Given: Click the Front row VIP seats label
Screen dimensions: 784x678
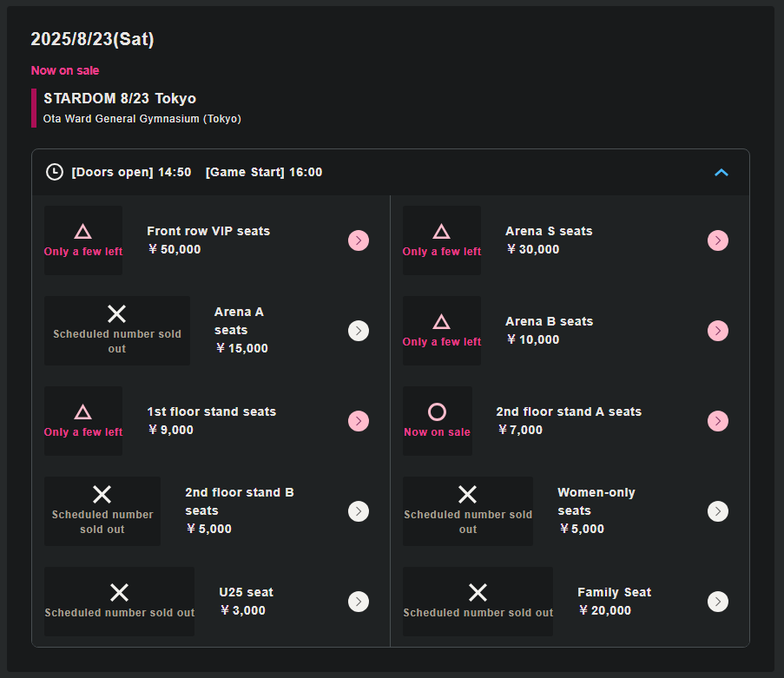Looking at the screenshot, I should (x=208, y=231).
